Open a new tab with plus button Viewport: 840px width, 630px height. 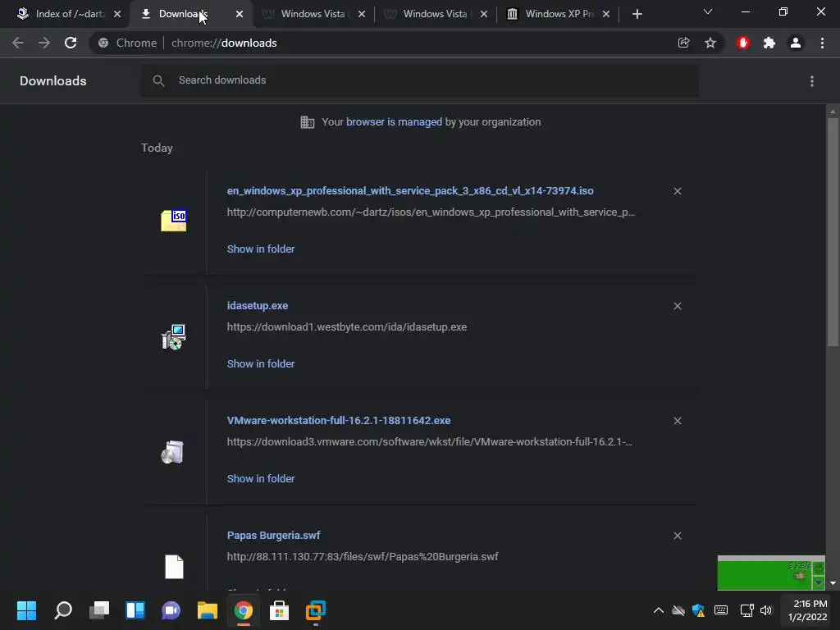pos(637,15)
